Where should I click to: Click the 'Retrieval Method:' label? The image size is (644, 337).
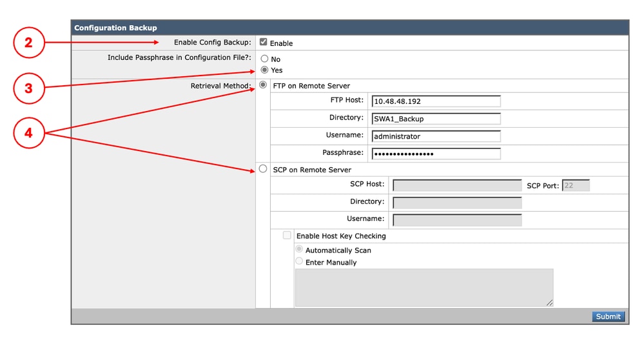220,86
